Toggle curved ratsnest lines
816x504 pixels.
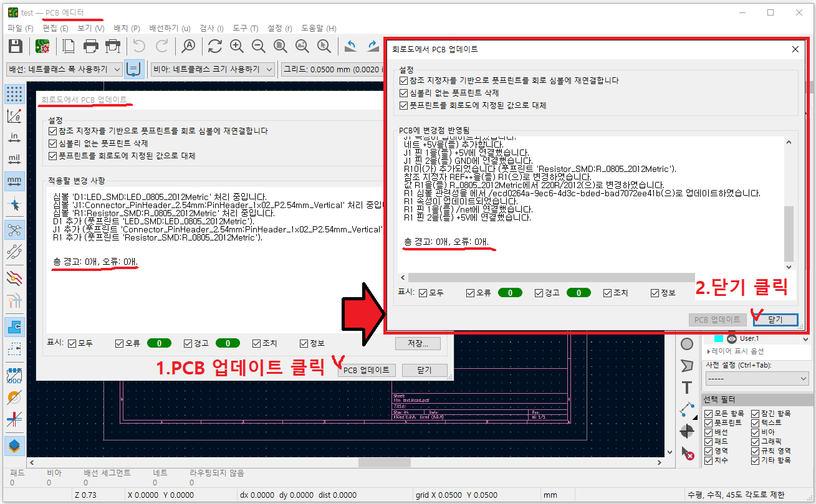tap(14, 252)
